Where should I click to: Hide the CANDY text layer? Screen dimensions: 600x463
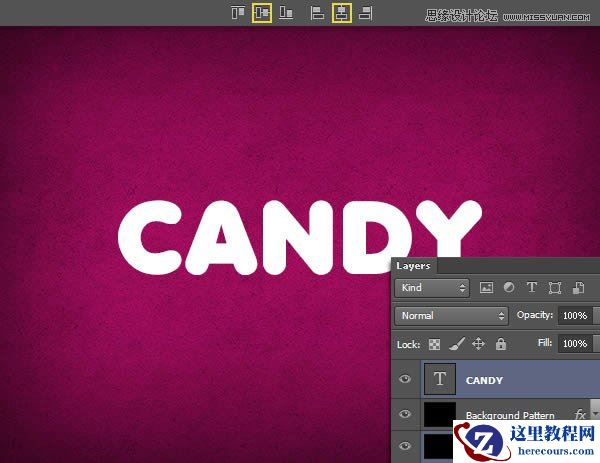[405, 379]
